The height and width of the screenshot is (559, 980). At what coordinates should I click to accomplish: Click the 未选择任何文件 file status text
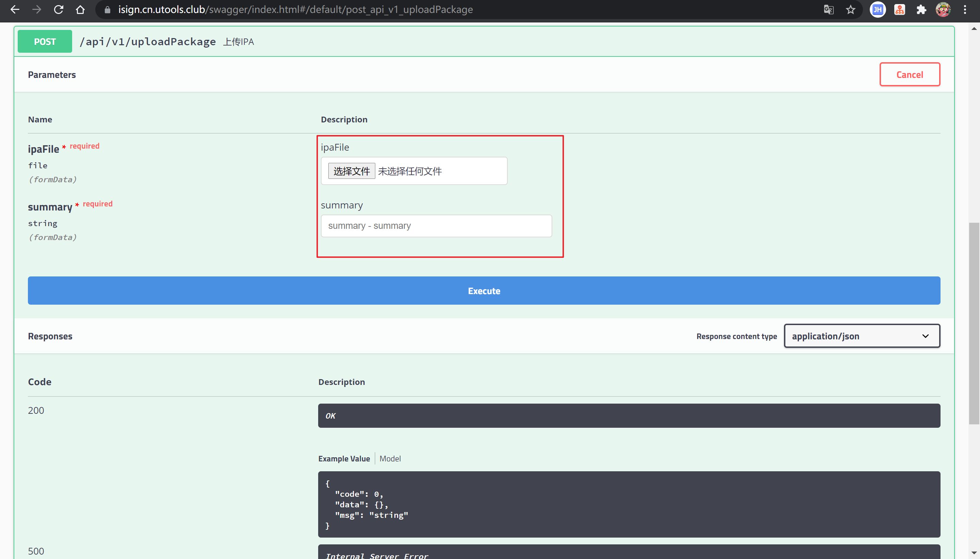click(410, 171)
